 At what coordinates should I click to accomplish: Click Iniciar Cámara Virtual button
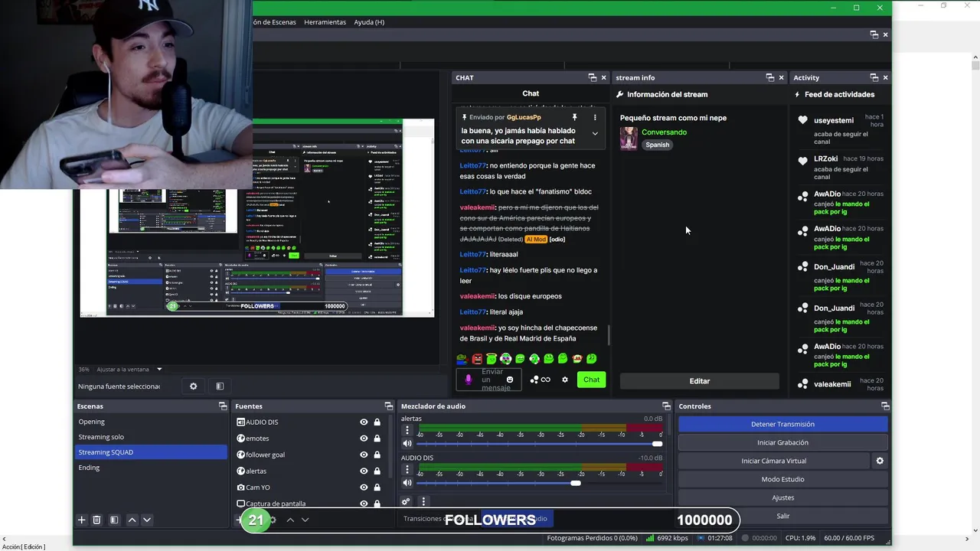773,461
